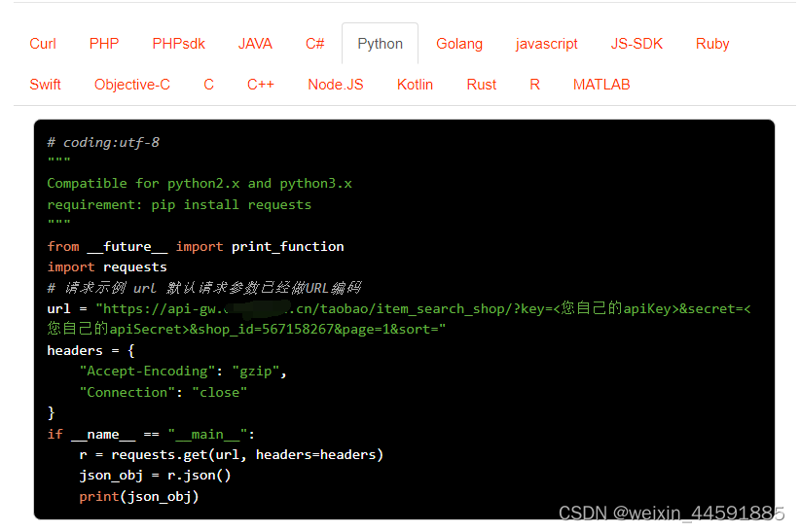Click the Chinese comment line above url
The width and height of the screenshot is (800, 532).
[x=204, y=288]
